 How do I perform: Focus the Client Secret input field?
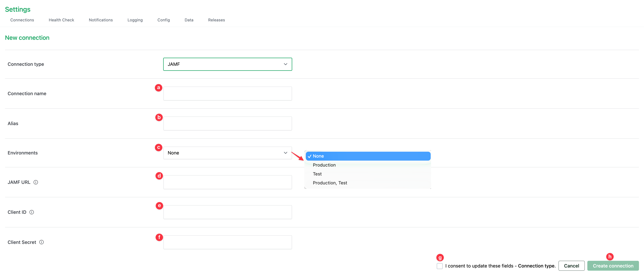pyautogui.click(x=227, y=242)
